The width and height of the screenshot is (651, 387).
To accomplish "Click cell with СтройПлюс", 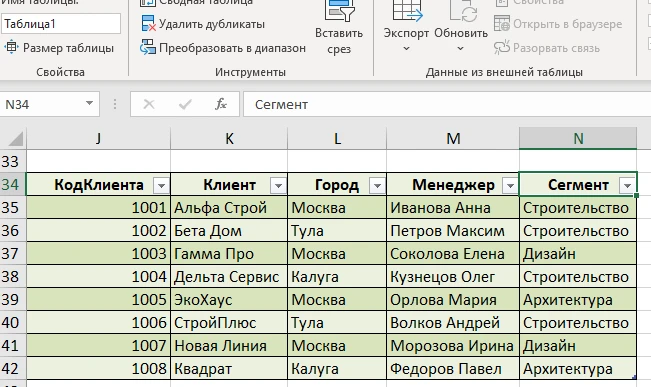I will coord(229,323).
